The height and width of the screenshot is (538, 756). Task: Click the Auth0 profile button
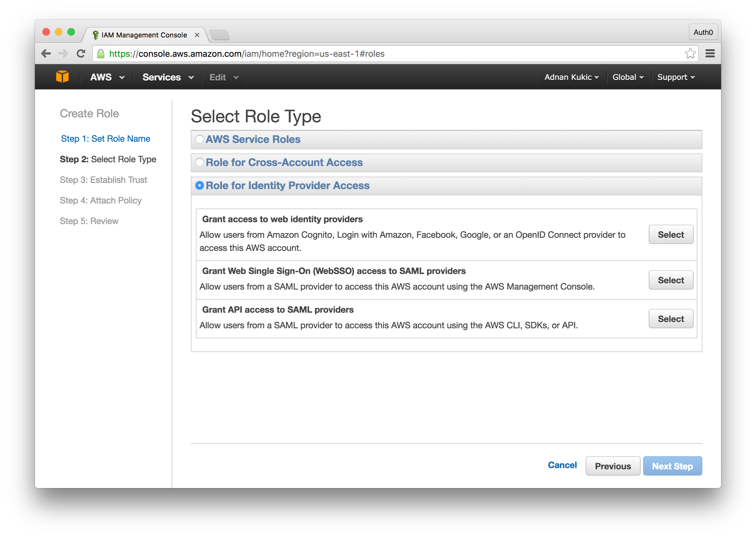coord(703,32)
